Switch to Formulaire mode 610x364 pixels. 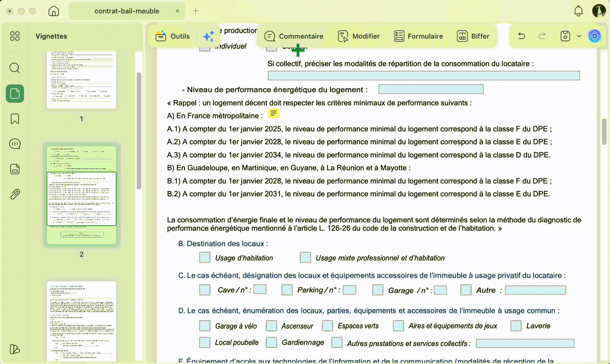418,36
